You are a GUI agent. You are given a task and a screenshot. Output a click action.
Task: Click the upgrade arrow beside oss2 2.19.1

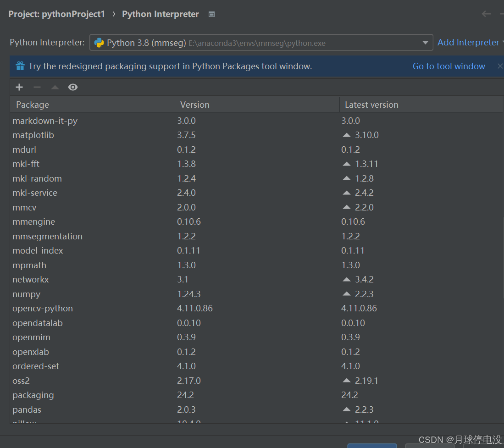[347, 381]
